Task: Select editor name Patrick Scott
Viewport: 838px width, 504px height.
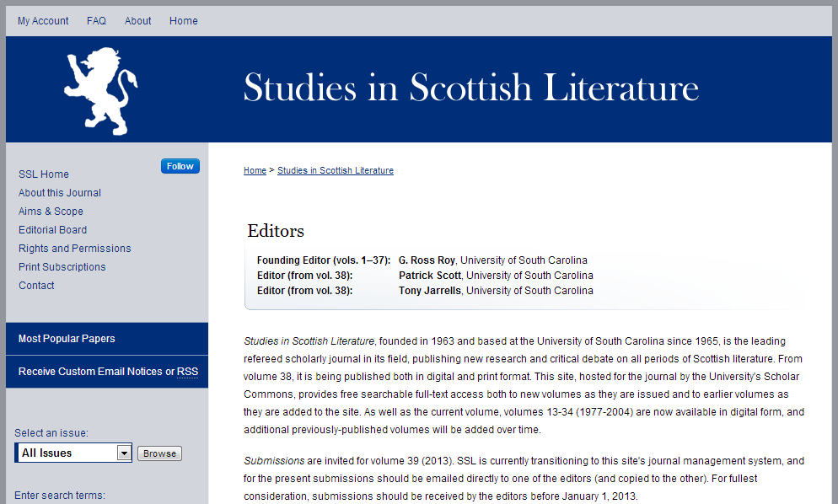Action: 430,276
